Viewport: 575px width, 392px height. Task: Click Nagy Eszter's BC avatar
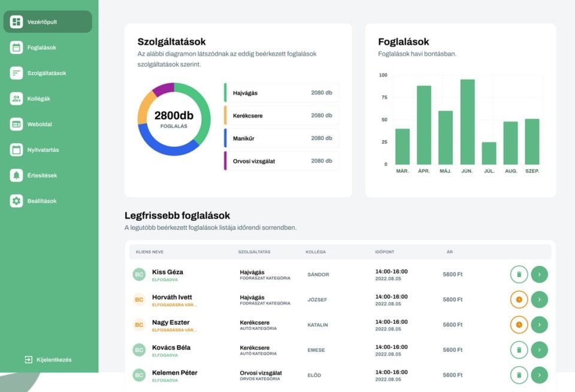pos(139,324)
